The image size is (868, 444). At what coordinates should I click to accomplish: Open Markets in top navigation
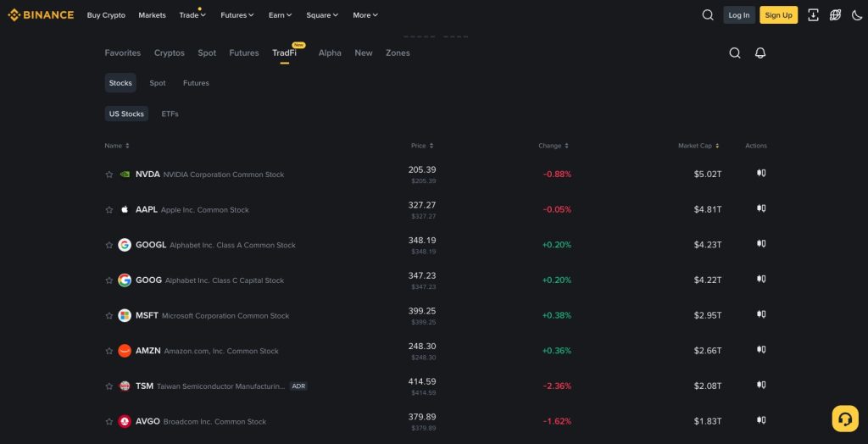pos(153,15)
